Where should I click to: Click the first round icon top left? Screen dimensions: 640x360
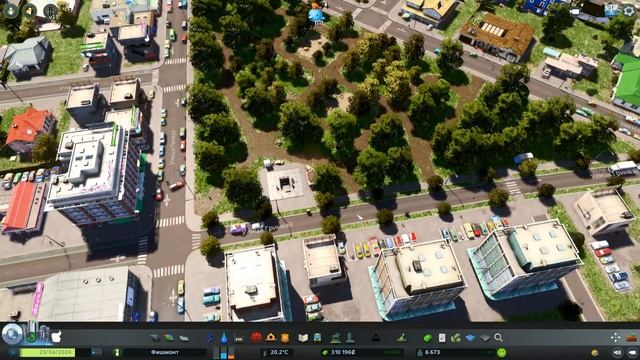(x=11, y=10)
